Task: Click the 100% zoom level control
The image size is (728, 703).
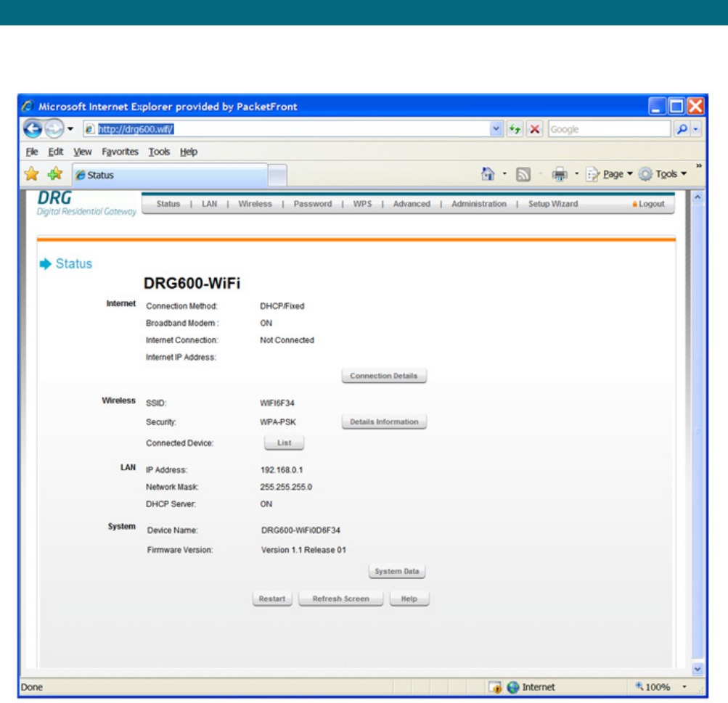Action: coord(653,687)
